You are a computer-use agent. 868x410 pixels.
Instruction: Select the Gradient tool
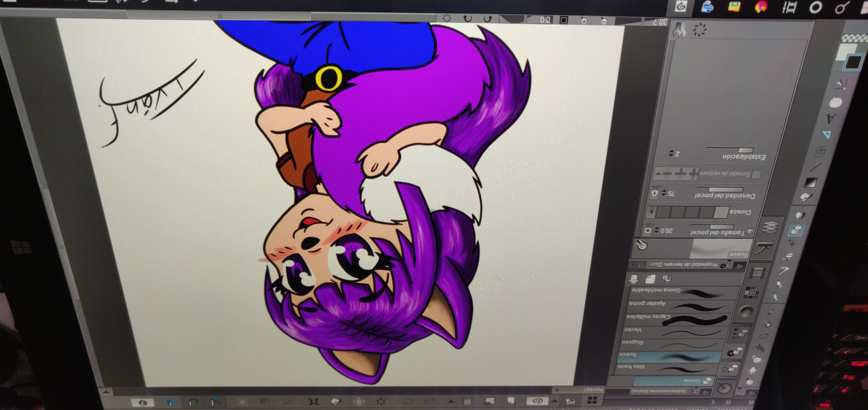[x=810, y=182]
